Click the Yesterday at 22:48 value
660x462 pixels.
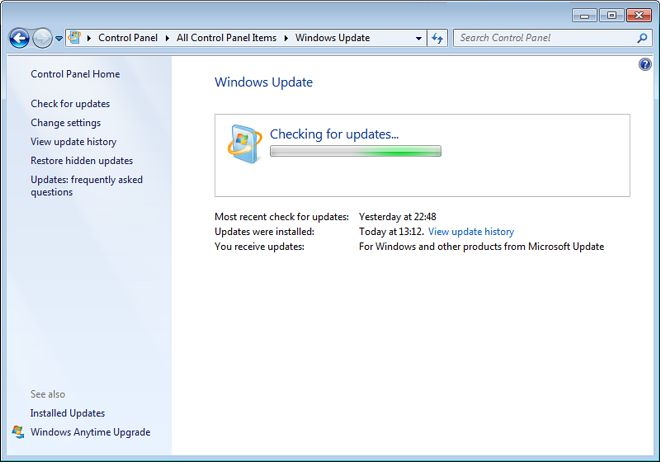[x=397, y=217]
